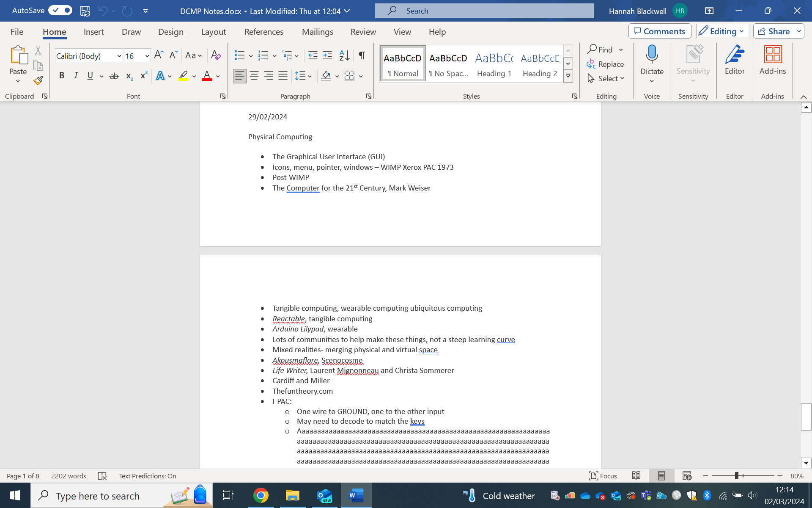
Task: Increase paragraph indent
Action: click(x=327, y=55)
